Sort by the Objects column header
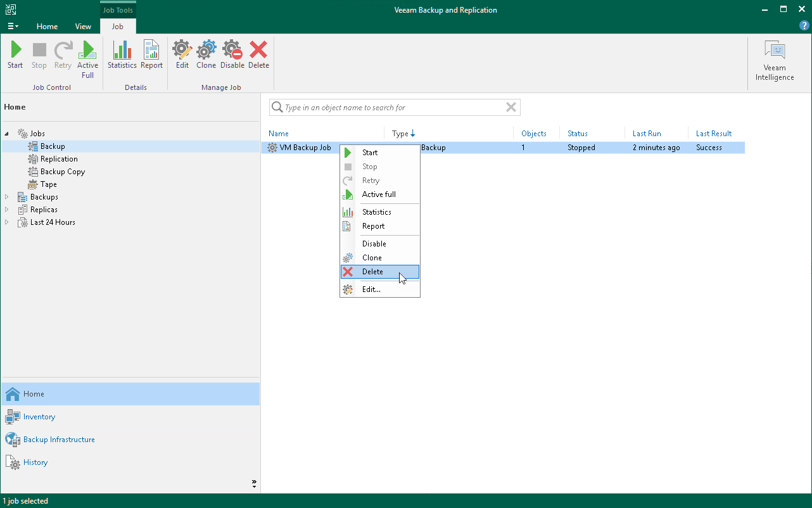812x508 pixels. pyautogui.click(x=534, y=134)
